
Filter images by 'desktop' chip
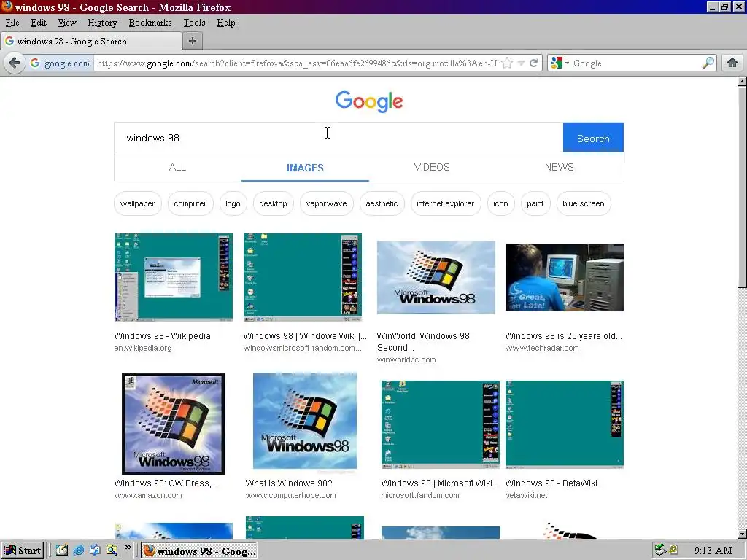click(273, 203)
